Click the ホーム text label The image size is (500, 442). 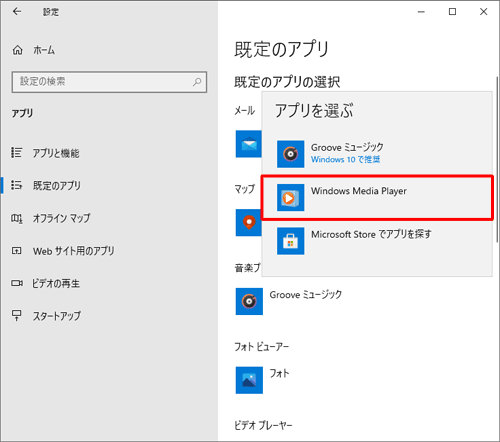pyautogui.click(x=44, y=50)
